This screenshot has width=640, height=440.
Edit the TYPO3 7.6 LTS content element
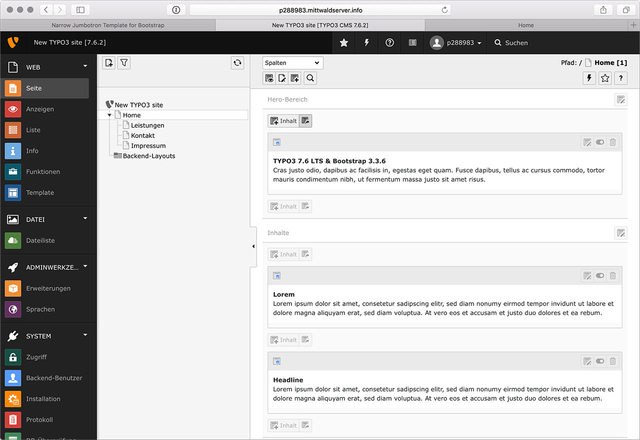pos(588,143)
